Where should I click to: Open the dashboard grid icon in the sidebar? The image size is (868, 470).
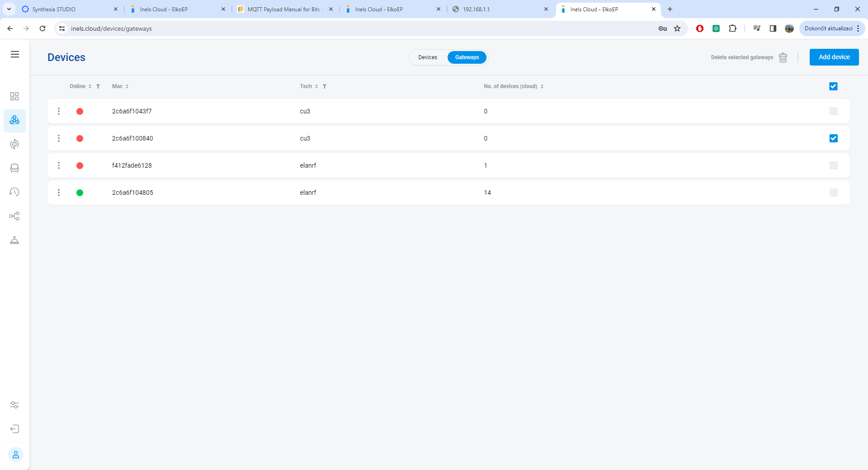(x=14, y=96)
